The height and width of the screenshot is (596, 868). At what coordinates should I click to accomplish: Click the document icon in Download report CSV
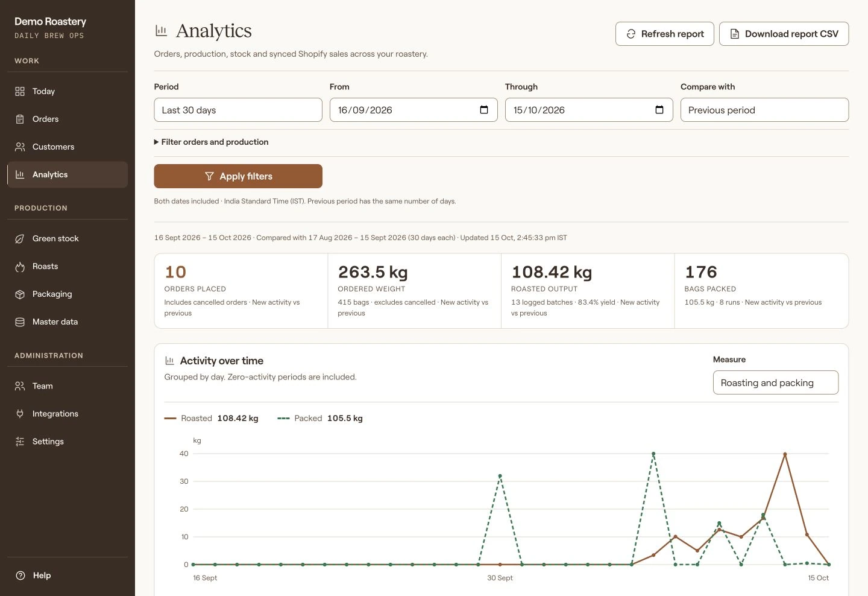735,34
